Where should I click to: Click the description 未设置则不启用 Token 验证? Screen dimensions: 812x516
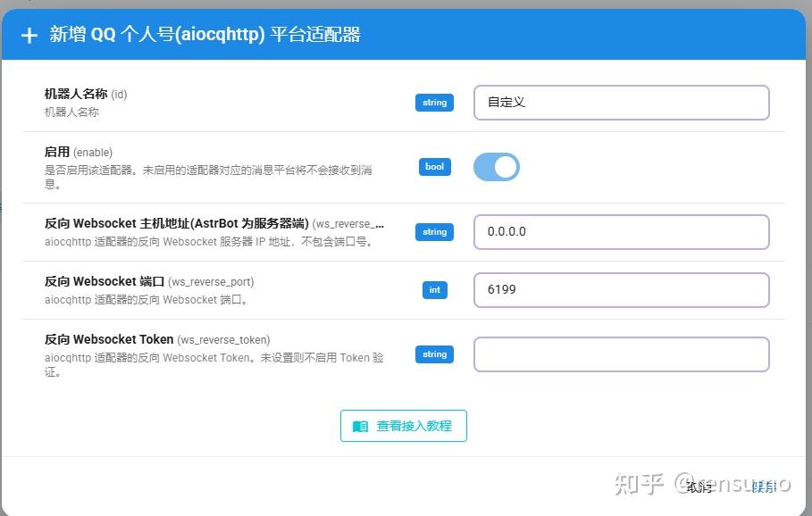click(x=213, y=364)
